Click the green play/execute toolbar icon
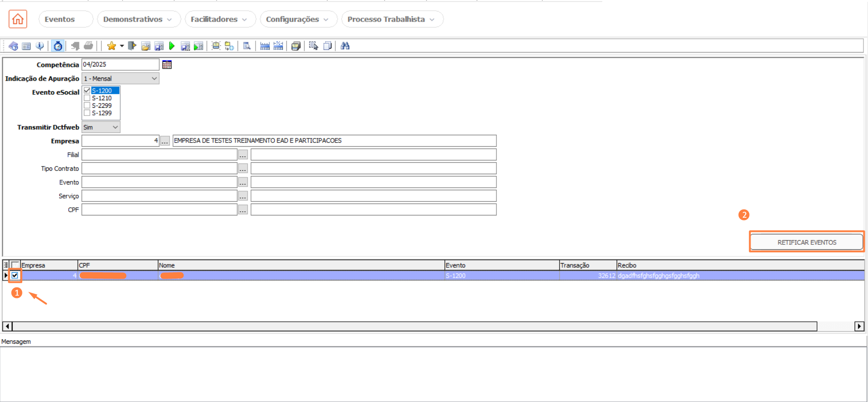The width and height of the screenshot is (868, 402). tap(172, 46)
